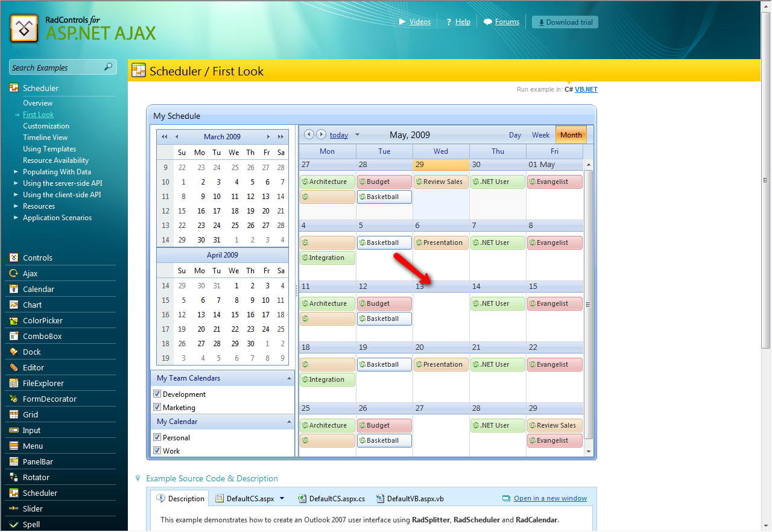Image resolution: width=772 pixels, height=532 pixels.
Task: Collapse the My Calendar panel
Action: pos(289,422)
